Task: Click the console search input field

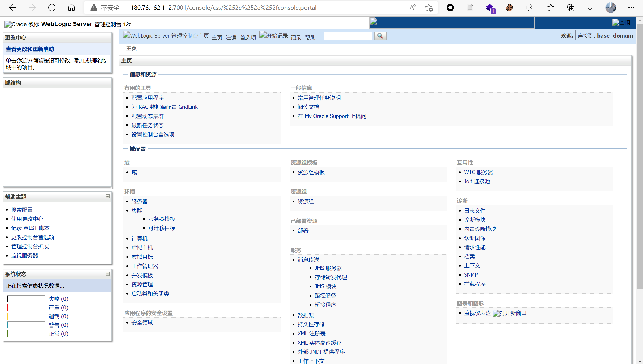Action: pos(348,36)
